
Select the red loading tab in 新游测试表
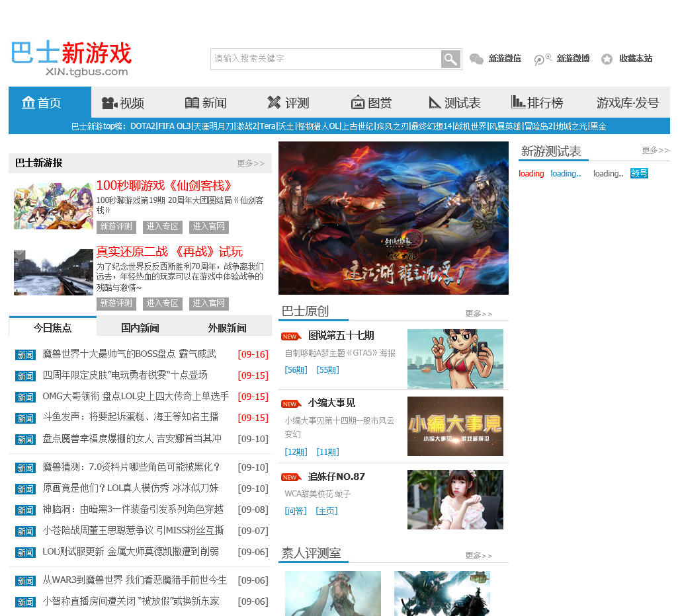tap(531, 173)
